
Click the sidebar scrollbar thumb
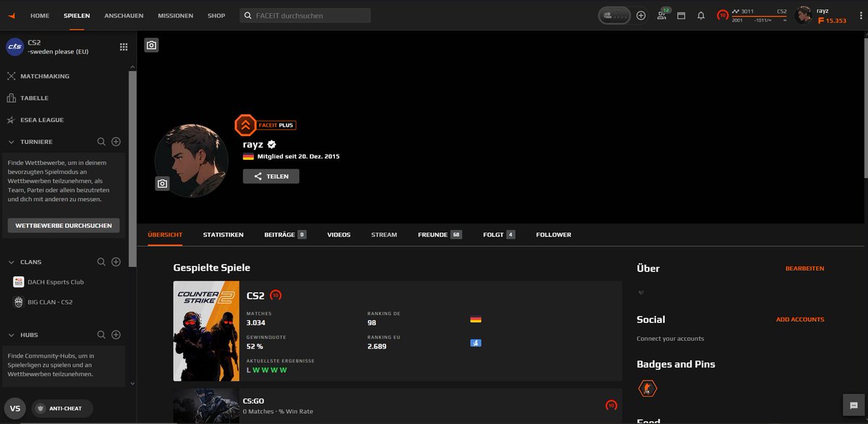(x=132, y=169)
